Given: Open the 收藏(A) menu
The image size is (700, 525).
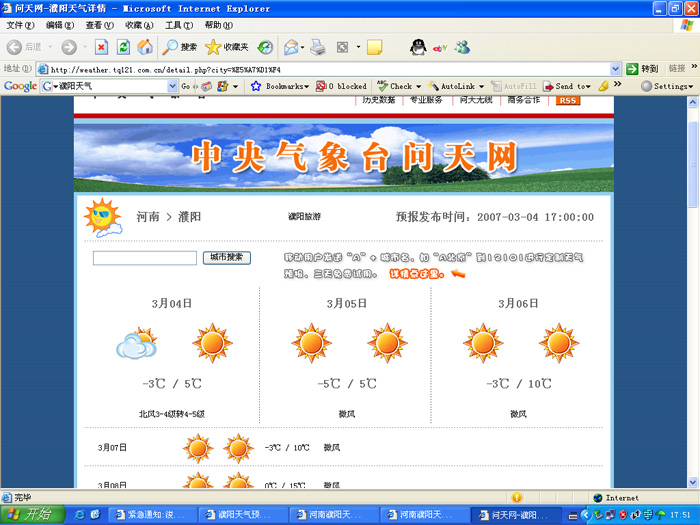Looking at the screenshot, I should pos(139,25).
